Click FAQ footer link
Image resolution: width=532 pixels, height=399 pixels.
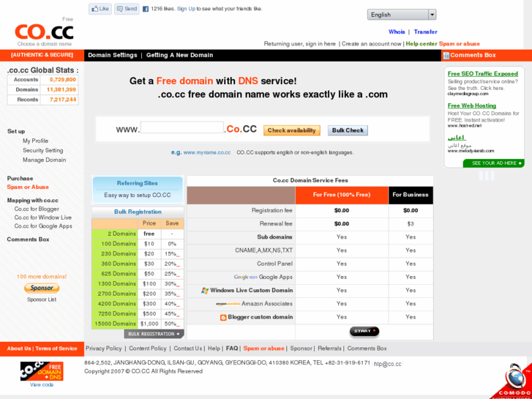(x=232, y=348)
